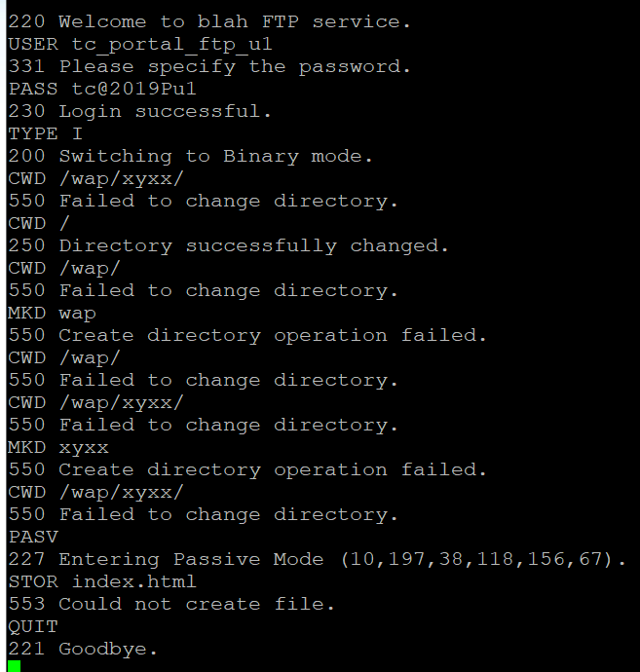Click the "200 Switching to Binary mode" line
Image resolution: width=640 pixels, height=672 pixels.
coord(191,156)
